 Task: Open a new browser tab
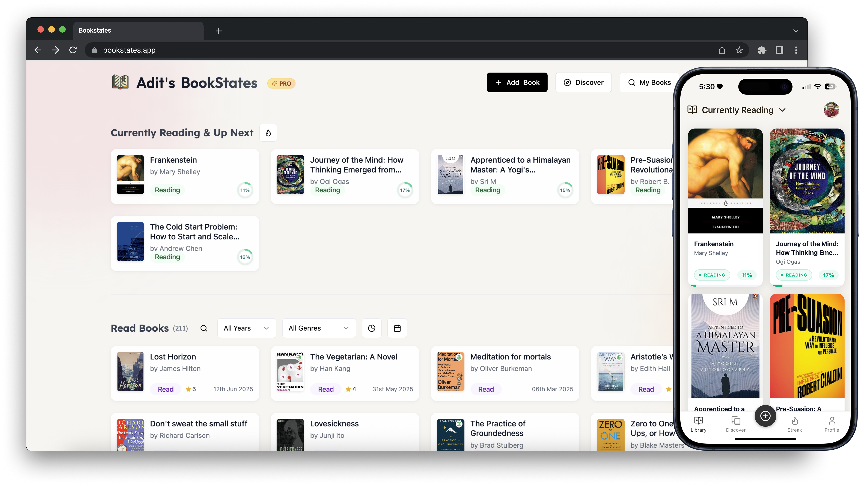[x=219, y=31]
